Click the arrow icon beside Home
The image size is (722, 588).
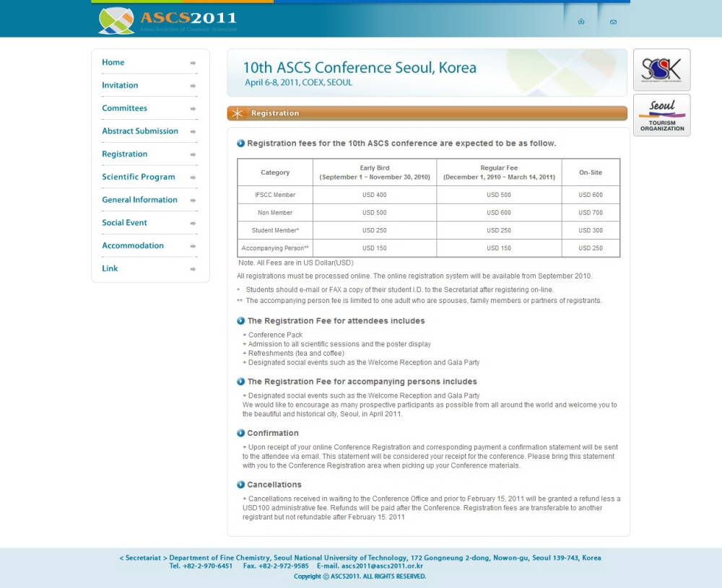tap(193, 63)
